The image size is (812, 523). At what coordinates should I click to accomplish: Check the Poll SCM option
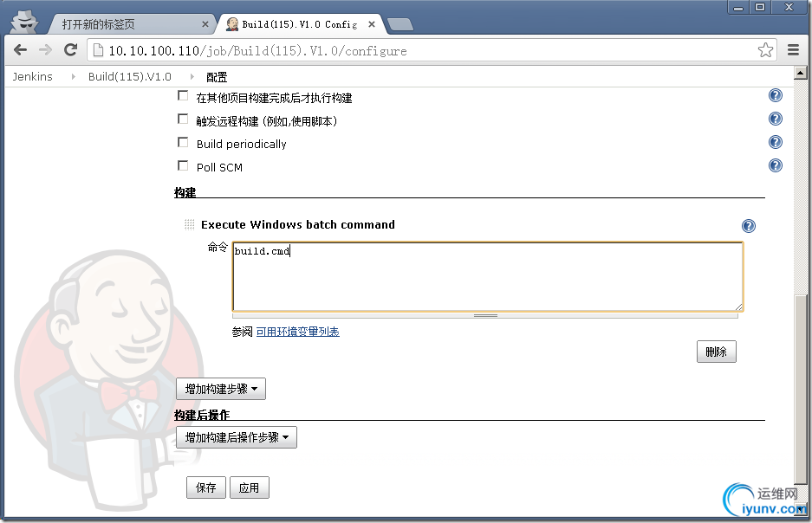coord(183,165)
